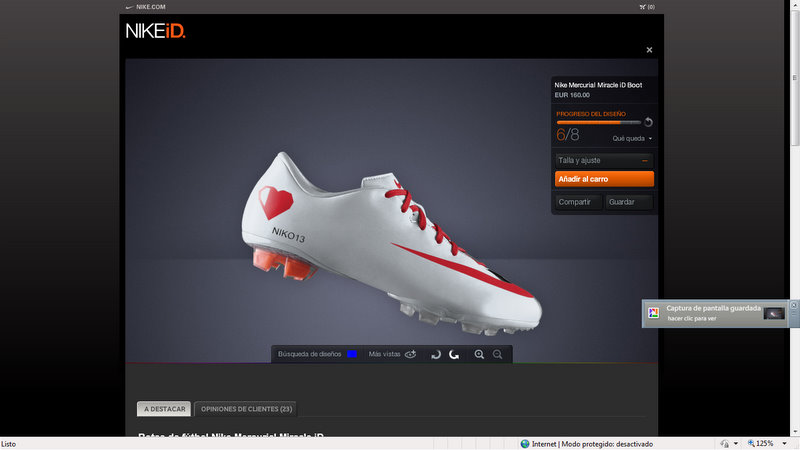Viewport: 800px width, 450px height.
Task: Click the 'EUR 160.00' price
Action: tap(572, 95)
